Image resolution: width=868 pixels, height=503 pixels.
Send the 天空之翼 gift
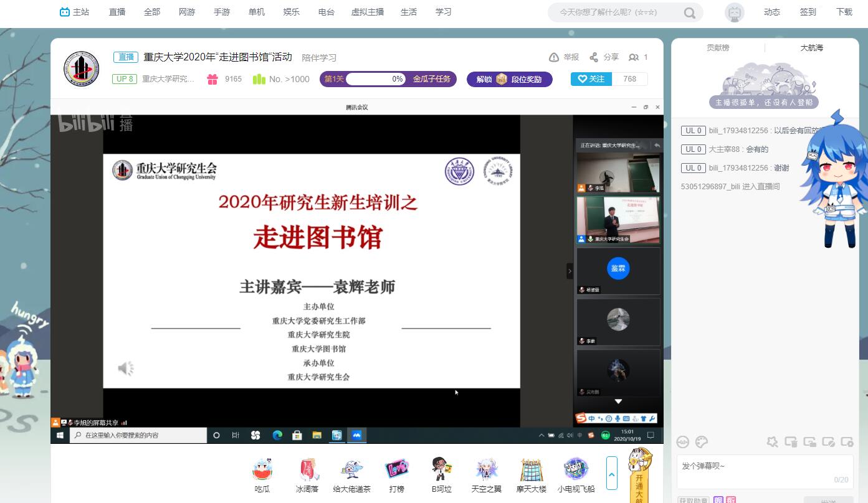[x=487, y=476]
